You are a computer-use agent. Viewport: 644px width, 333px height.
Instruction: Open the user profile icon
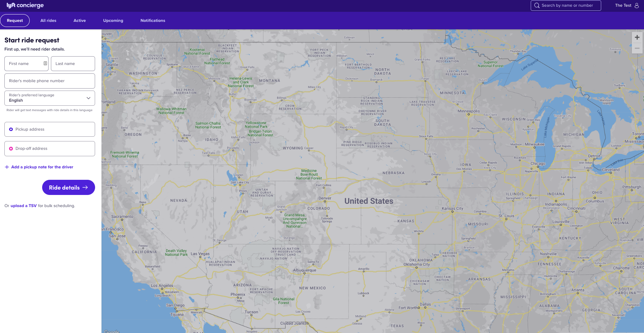[637, 5]
